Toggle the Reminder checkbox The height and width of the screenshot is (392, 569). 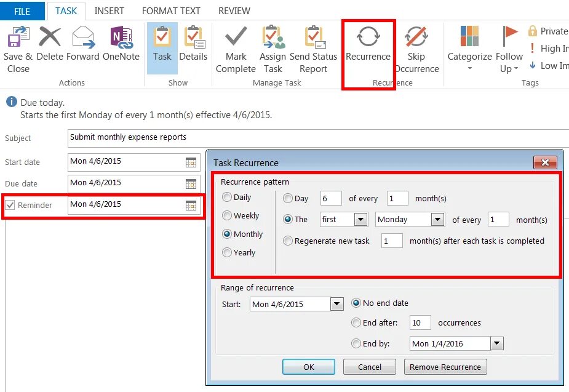10,205
